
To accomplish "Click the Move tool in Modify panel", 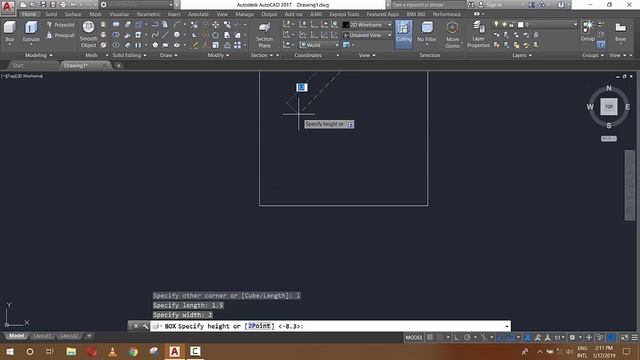I will (x=216, y=25).
